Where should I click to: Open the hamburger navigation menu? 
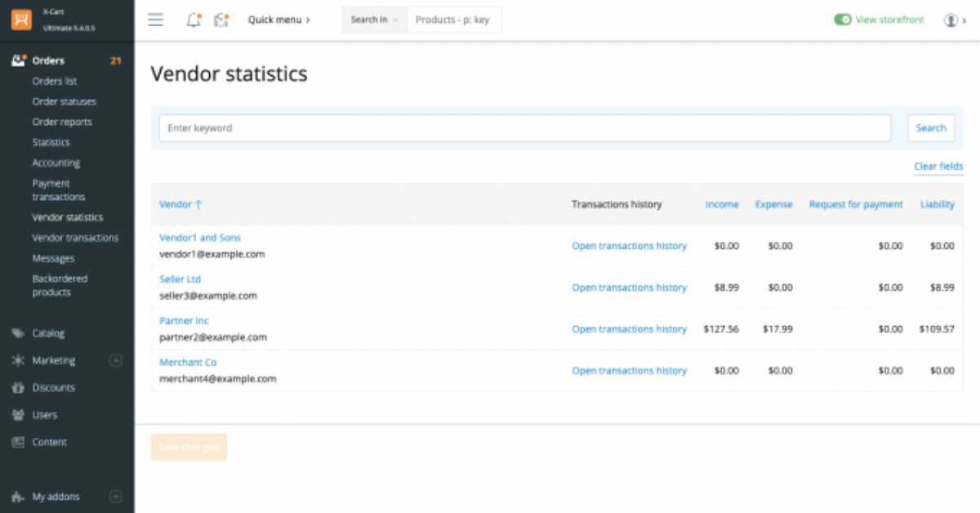pyautogui.click(x=155, y=20)
